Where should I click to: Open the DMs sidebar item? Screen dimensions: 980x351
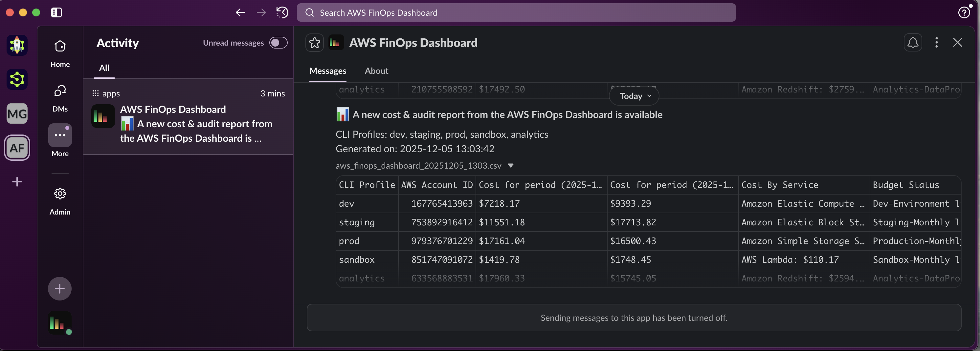[x=60, y=99]
